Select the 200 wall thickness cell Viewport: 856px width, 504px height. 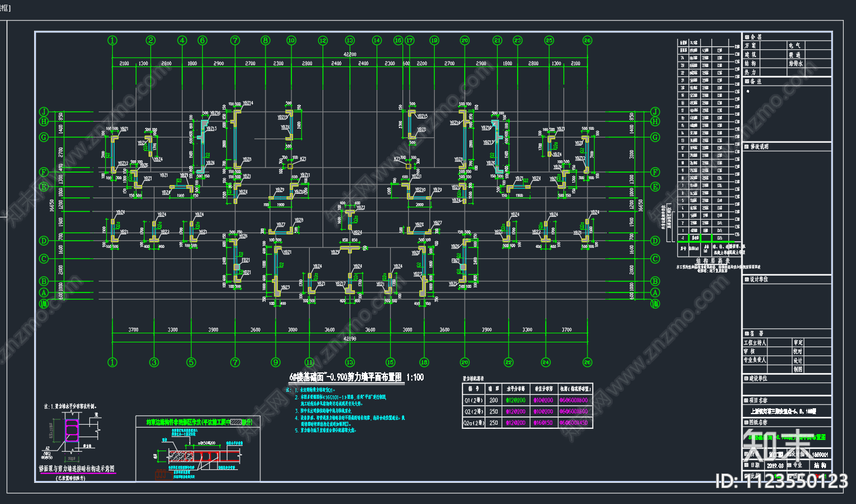click(494, 400)
